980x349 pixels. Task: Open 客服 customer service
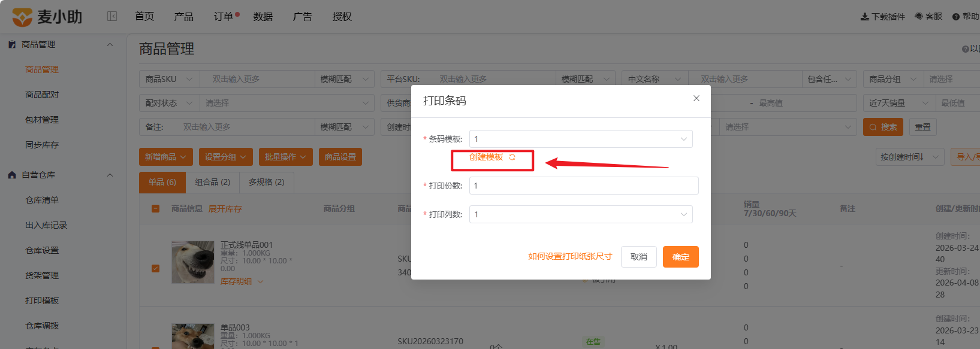tap(928, 16)
